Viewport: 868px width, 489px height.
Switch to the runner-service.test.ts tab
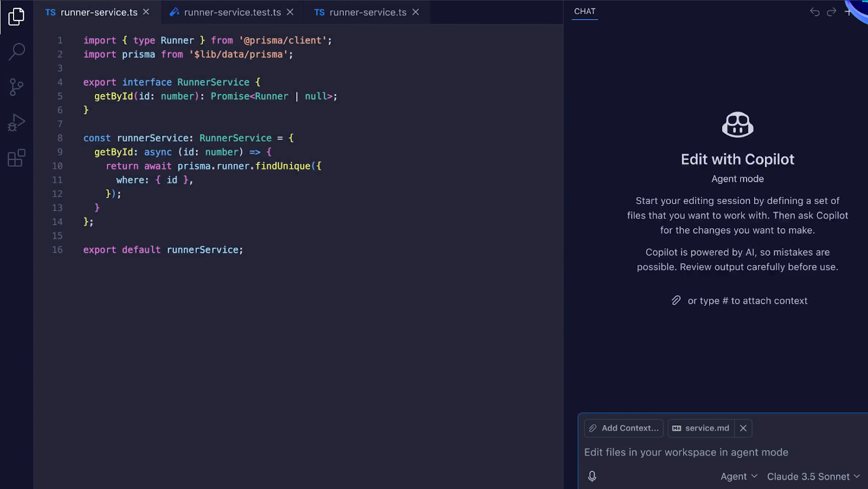(233, 11)
